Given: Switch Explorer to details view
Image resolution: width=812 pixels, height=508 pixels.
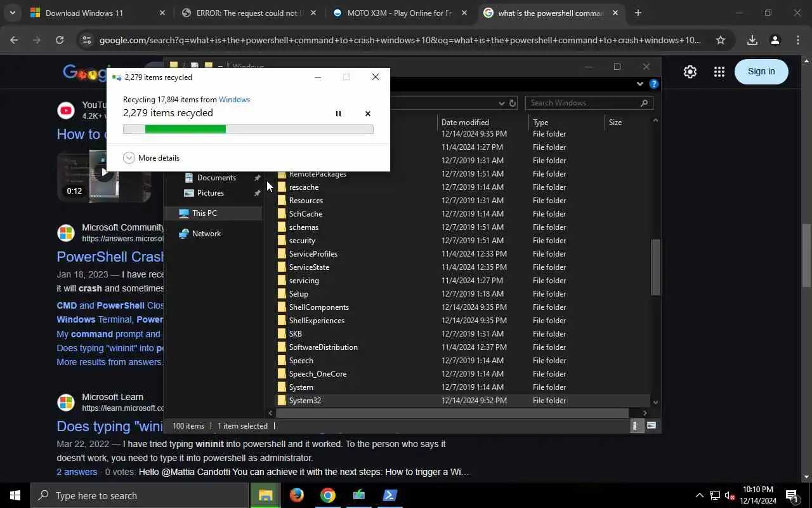Looking at the screenshot, I should (x=636, y=426).
